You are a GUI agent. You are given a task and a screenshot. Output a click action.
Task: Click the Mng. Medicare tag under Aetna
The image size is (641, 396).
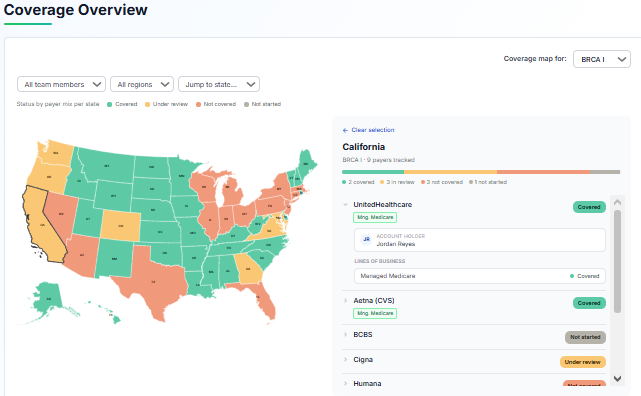tap(375, 313)
